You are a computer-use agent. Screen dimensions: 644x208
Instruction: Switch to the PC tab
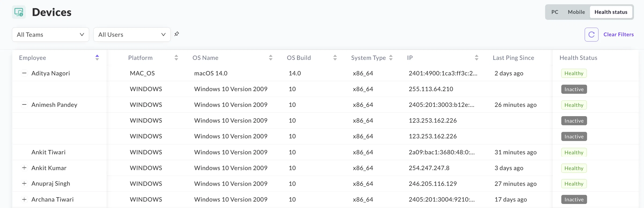555,12
